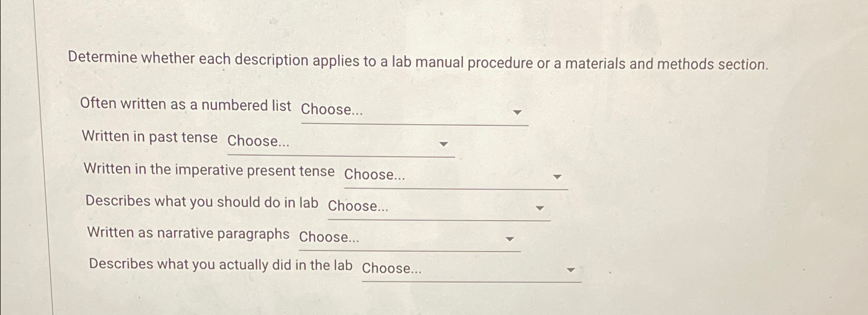868x315 pixels.
Task: Click the arrow beside the imperative tense Choose field
Action: pos(558,177)
